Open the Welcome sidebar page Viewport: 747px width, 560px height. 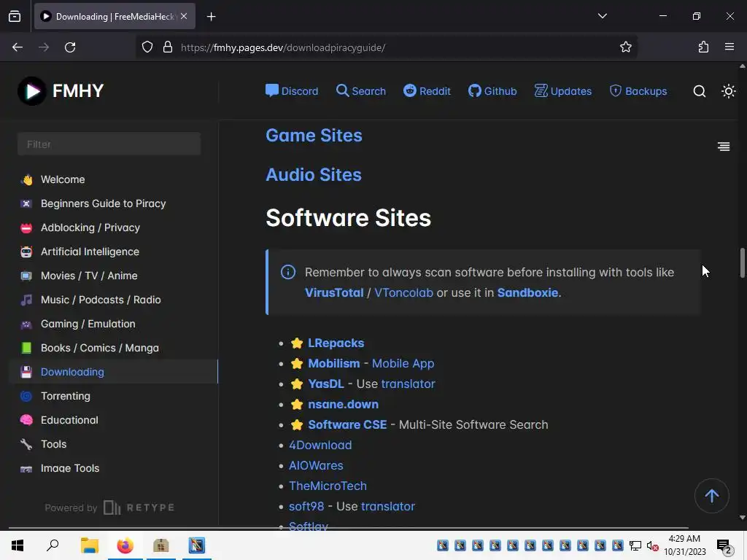pos(63,179)
